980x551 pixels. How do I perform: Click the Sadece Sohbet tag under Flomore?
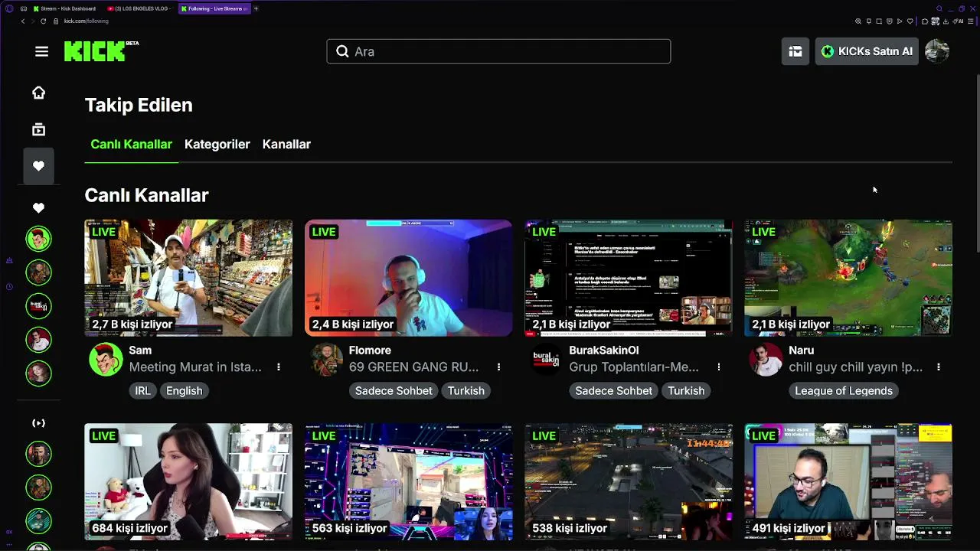394,391
